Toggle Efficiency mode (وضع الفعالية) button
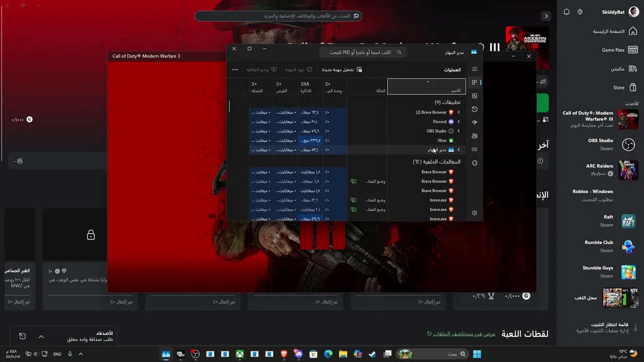644x362 pixels. [262, 69]
